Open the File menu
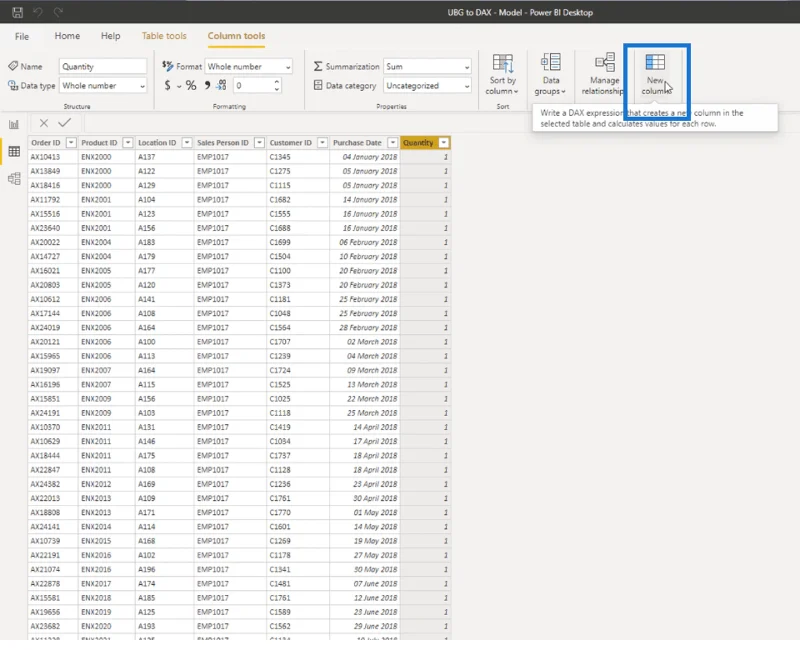The width and height of the screenshot is (800, 650). click(22, 36)
